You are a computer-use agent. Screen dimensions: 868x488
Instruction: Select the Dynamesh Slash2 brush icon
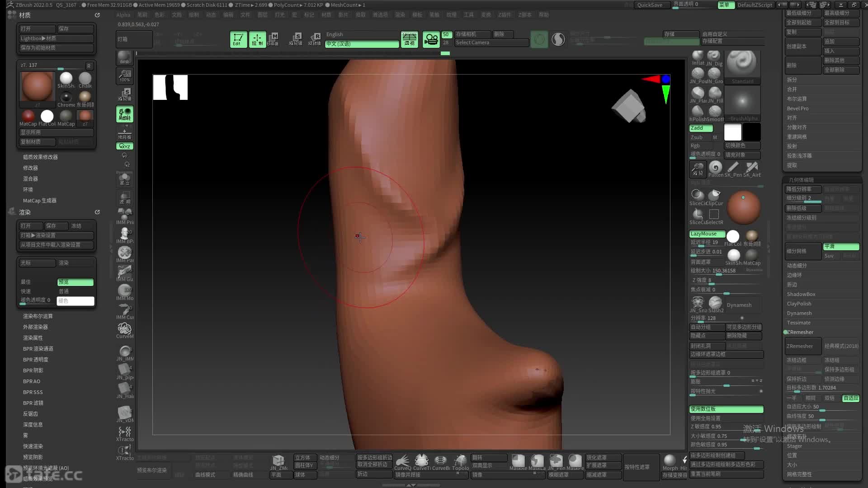coord(716,304)
